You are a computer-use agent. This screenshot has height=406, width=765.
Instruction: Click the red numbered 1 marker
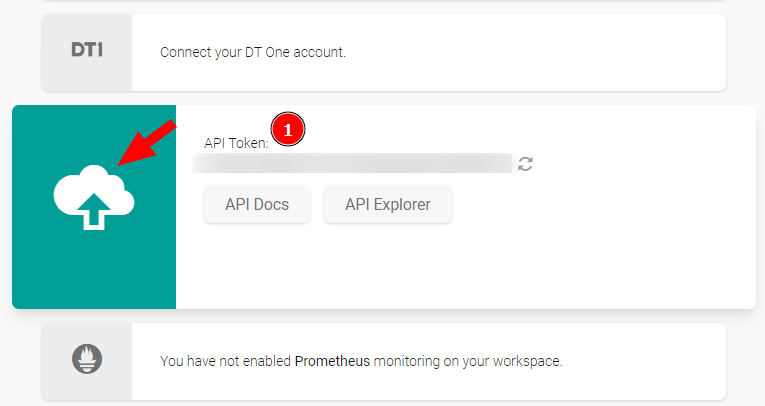pos(288,131)
